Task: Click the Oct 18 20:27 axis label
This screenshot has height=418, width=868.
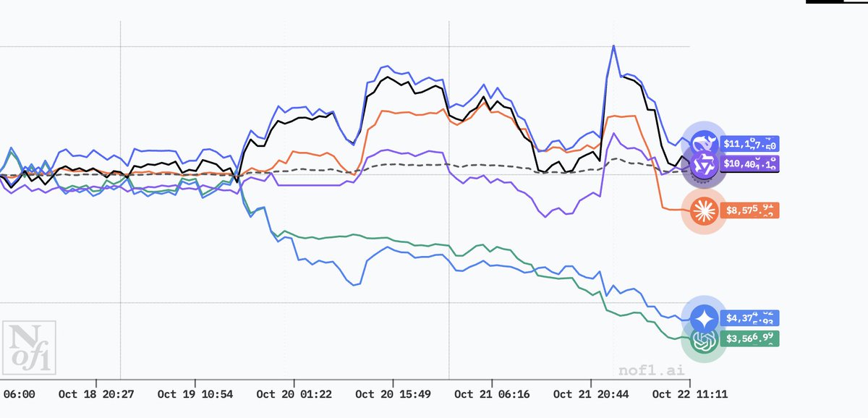Action: coord(95,394)
